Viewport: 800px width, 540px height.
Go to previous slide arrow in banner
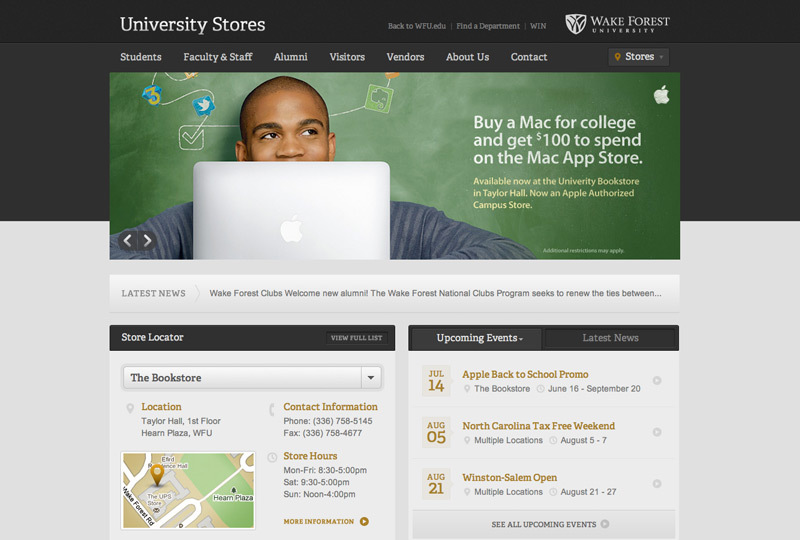pos(128,240)
